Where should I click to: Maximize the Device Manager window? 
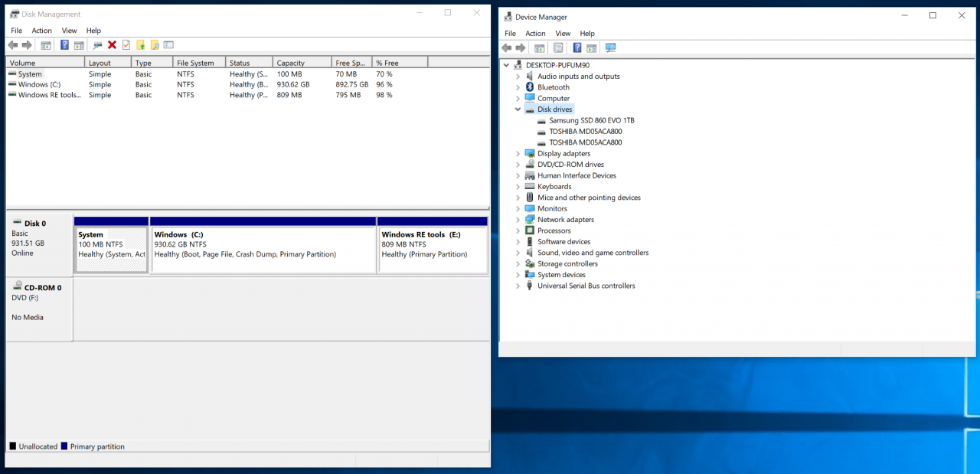933,15
